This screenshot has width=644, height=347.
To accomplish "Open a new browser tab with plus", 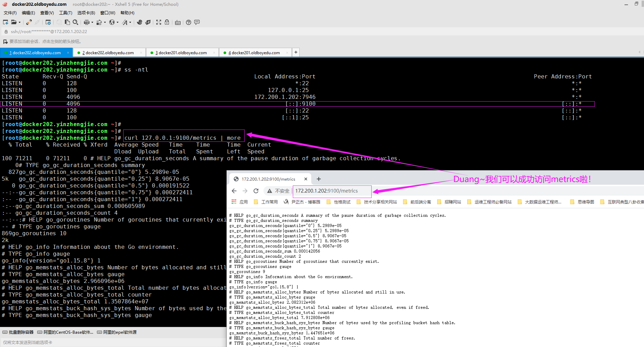I will [318, 179].
